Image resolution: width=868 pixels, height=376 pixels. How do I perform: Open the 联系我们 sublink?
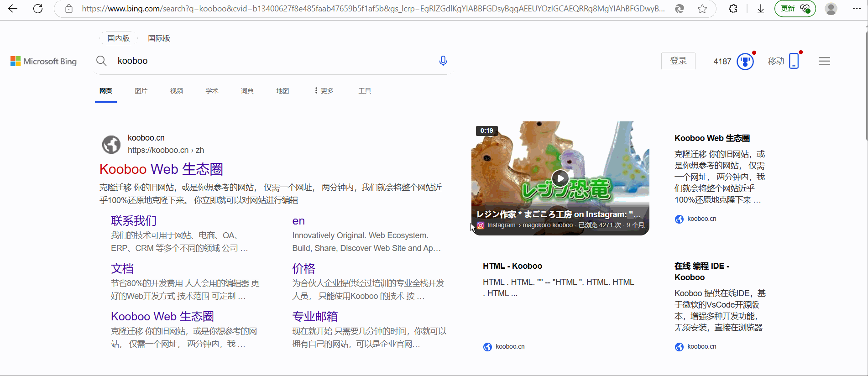click(134, 221)
